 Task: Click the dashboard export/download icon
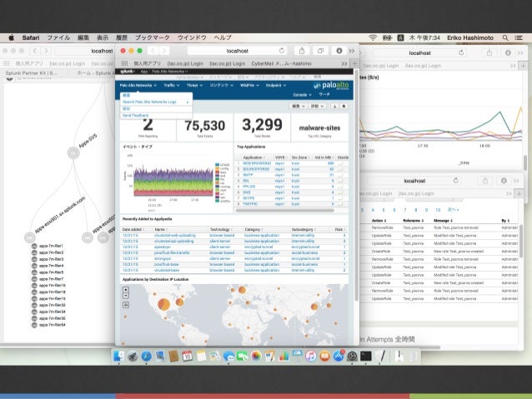pyautogui.click(x=335, y=106)
